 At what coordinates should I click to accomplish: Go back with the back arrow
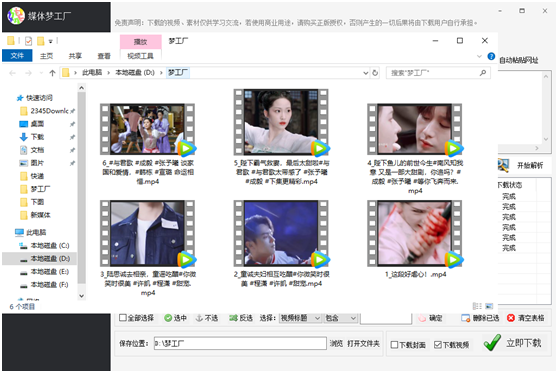click(x=12, y=73)
